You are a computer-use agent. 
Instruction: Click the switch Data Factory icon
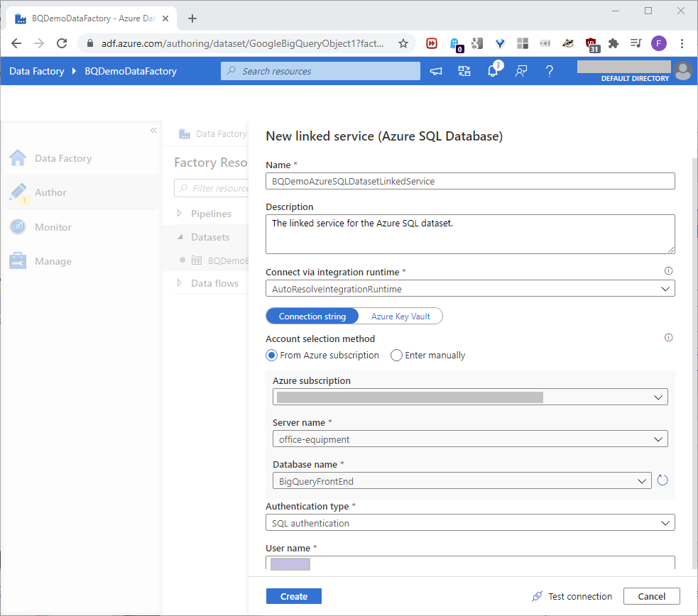(x=464, y=71)
